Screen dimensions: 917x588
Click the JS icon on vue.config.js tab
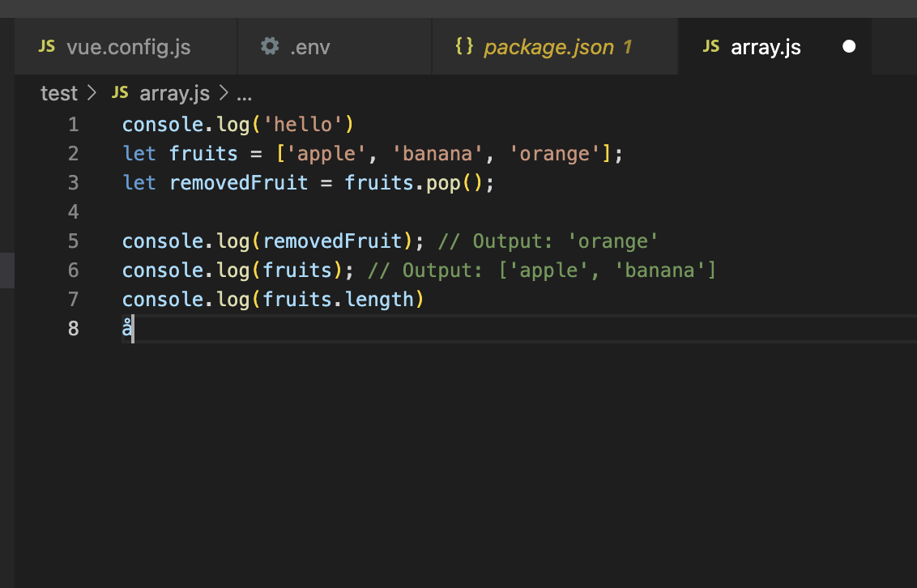pos(47,46)
